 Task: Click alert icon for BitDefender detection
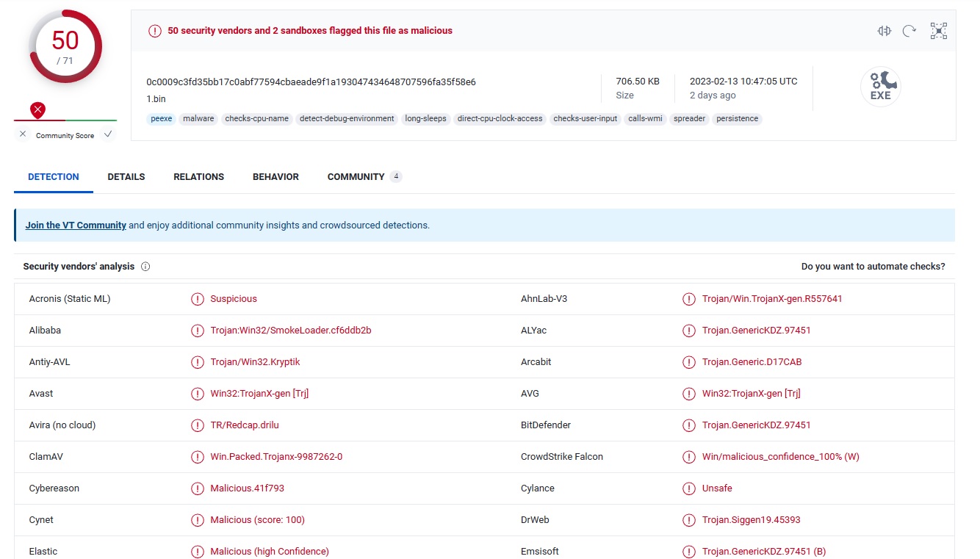[x=689, y=425]
